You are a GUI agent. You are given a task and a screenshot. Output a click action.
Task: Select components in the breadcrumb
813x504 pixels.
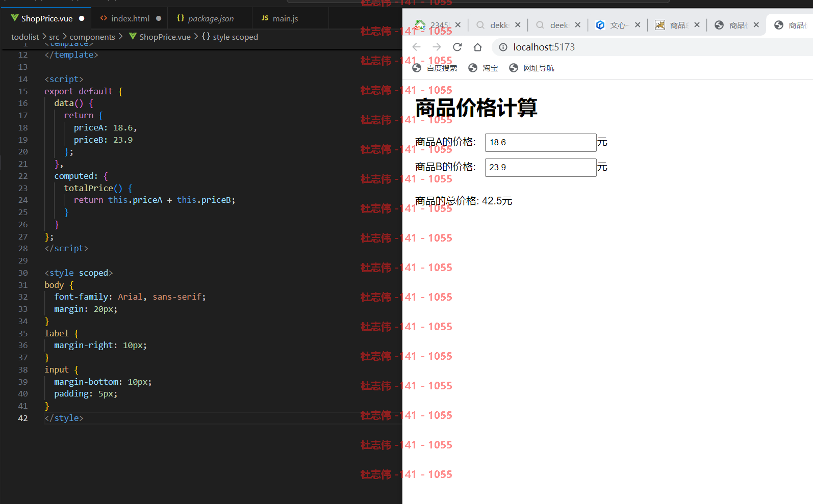coord(92,37)
